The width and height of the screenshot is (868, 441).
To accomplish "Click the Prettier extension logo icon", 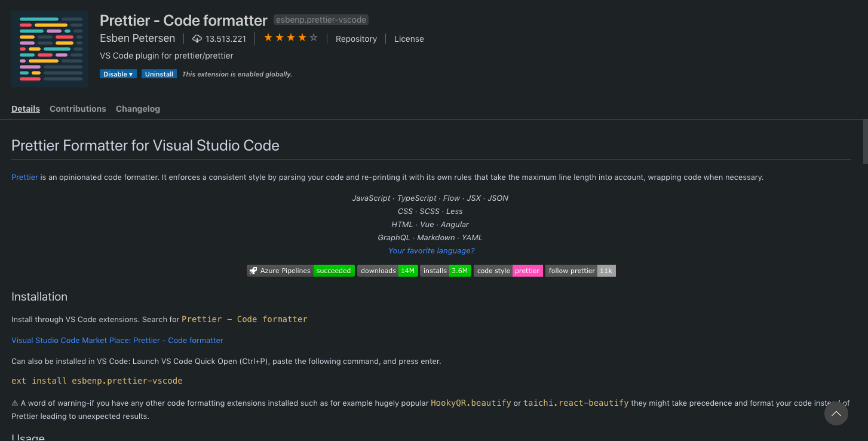I will (50, 49).
